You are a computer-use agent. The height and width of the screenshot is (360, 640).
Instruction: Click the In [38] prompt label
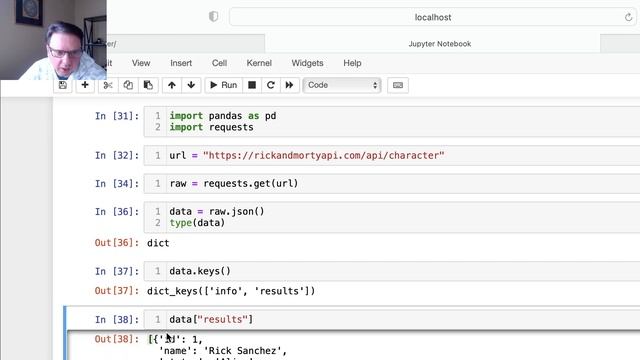coord(117,319)
